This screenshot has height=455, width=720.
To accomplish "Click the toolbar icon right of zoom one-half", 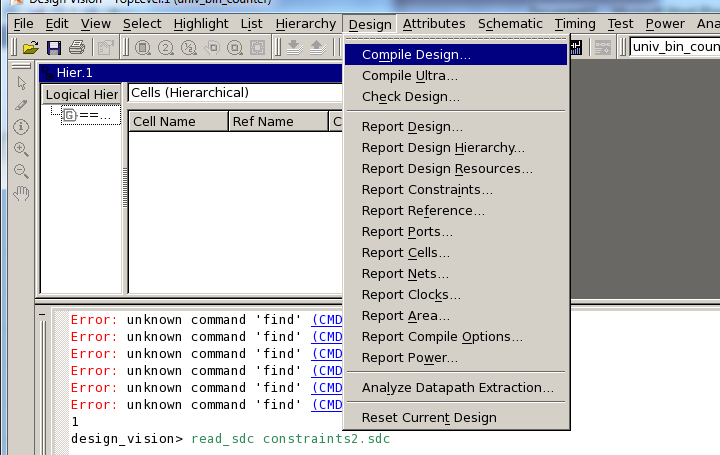I will [212, 47].
